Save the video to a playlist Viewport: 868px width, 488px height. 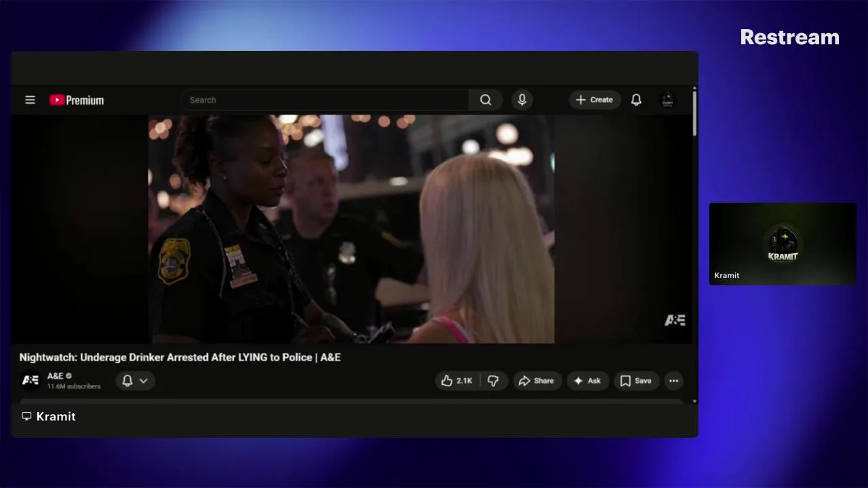pos(636,381)
